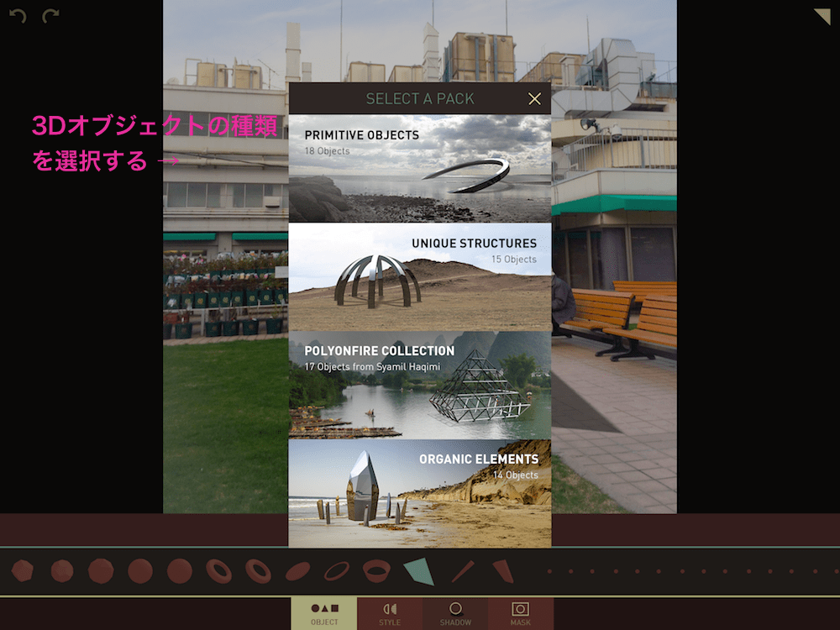Pick the thin spike cone object
The height and width of the screenshot is (630, 840).
pos(462,571)
